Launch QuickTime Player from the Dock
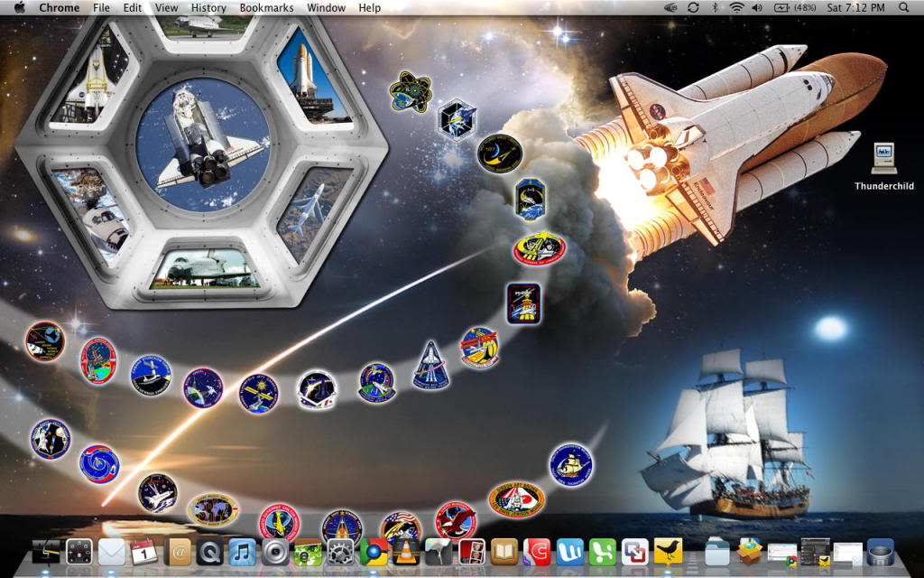Image resolution: width=924 pixels, height=578 pixels. tap(209, 552)
